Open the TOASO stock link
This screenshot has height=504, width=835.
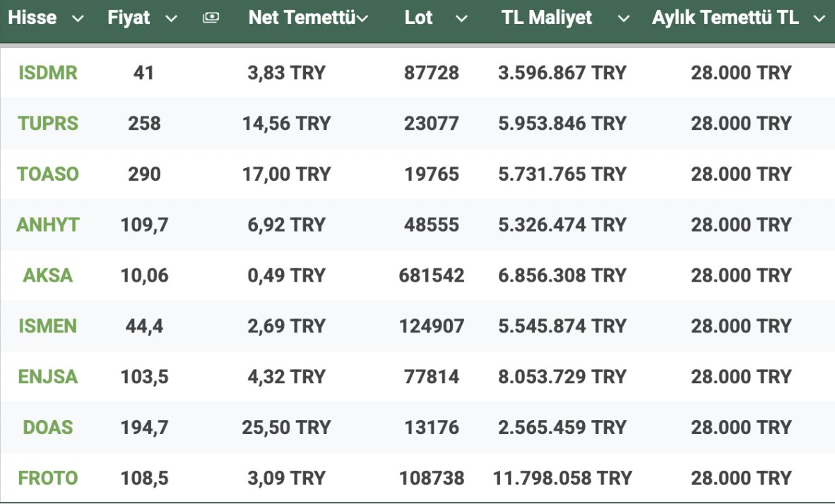[x=48, y=174]
